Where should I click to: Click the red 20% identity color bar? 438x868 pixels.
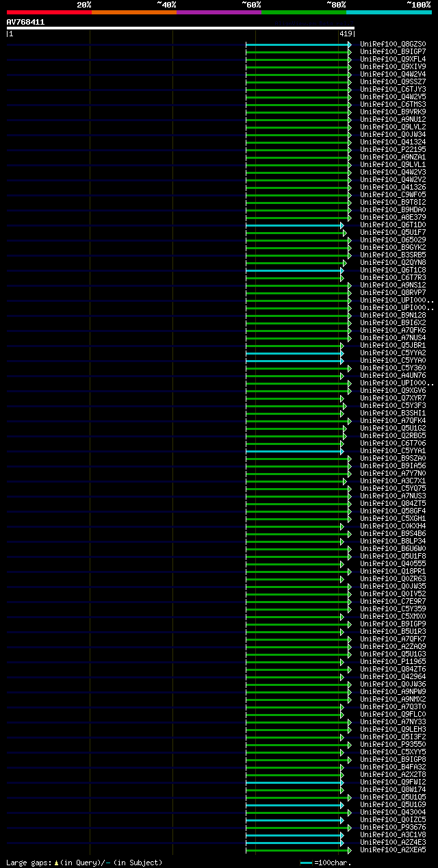[49, 12]
